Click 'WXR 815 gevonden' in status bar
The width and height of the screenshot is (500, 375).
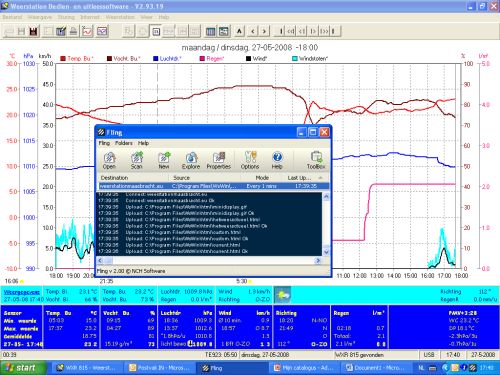pos(359,355)
